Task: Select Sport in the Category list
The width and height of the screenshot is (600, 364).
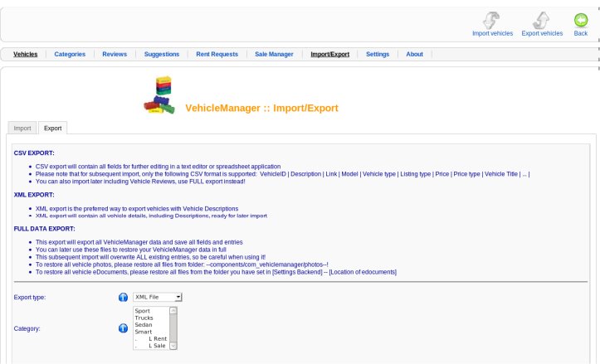Action: [x=151, y=311]
